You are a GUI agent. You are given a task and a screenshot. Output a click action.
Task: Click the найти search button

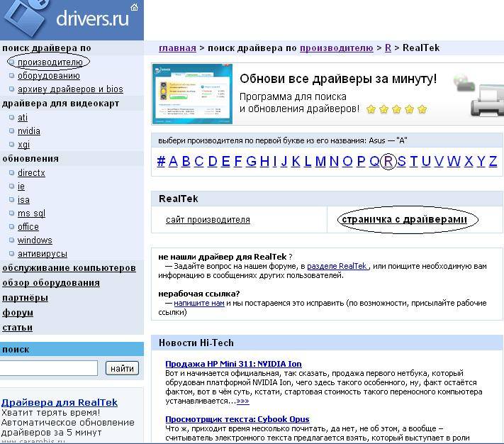click(x=122, y=368)
